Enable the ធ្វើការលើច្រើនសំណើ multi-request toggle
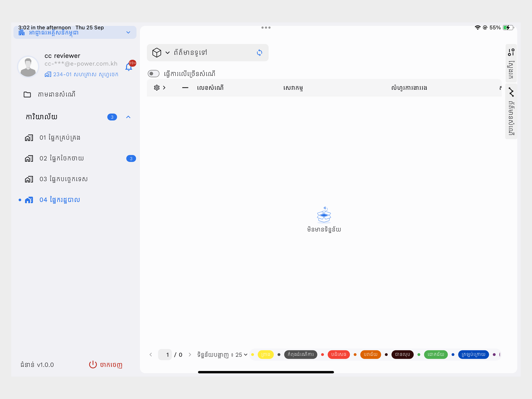This screenshot has height=399, width=532. (154, 74)
